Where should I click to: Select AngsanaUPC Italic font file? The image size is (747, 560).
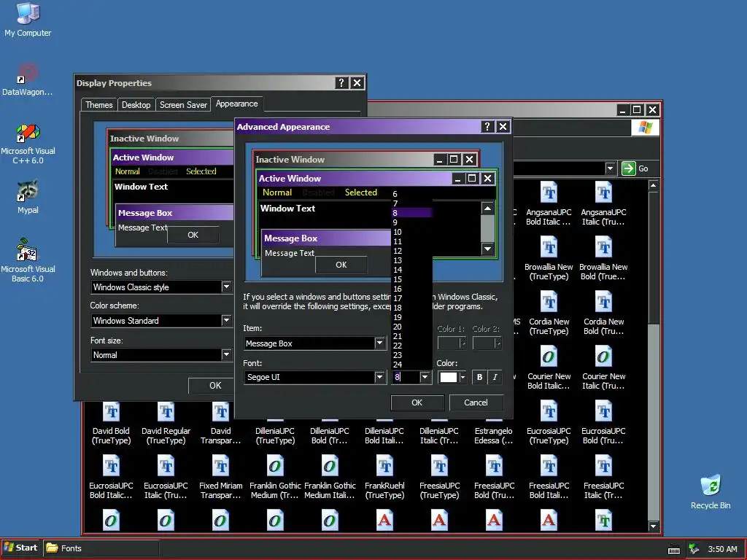point(603,203)
